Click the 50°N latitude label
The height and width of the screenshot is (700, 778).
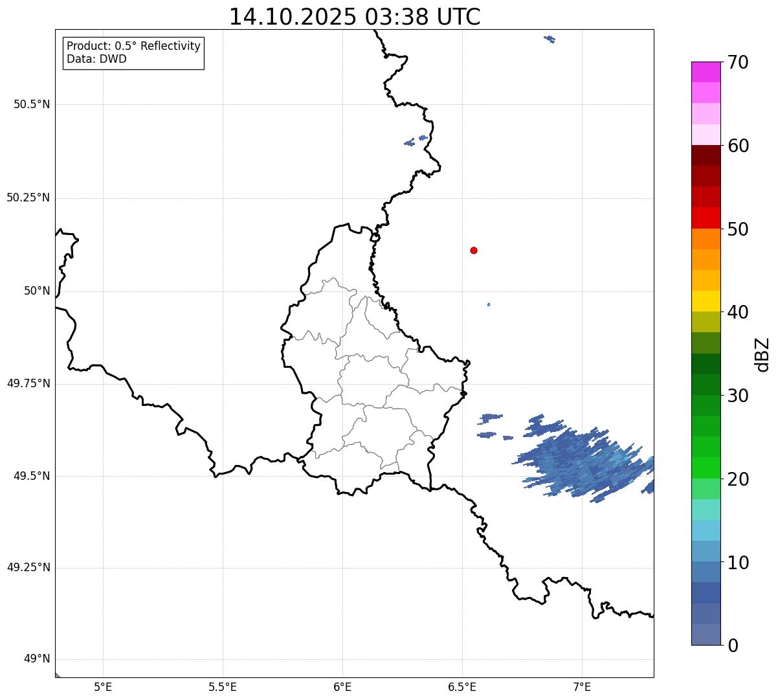pos(37,291)
